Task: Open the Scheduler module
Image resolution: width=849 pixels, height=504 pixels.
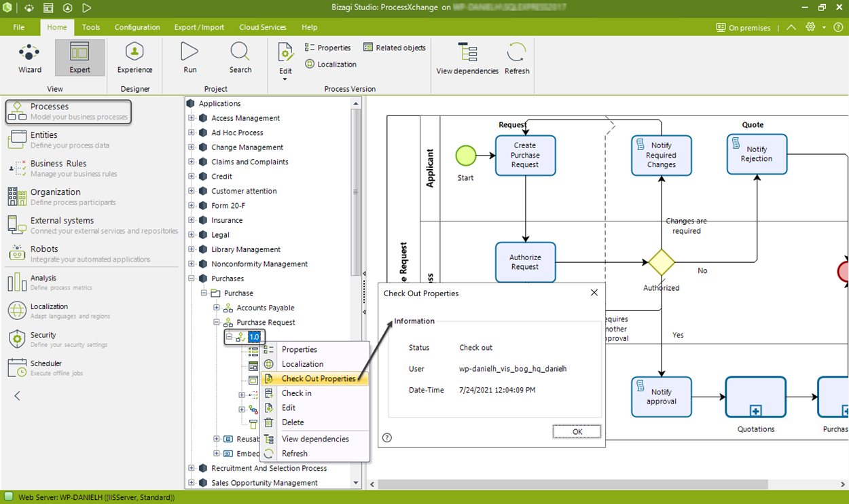Action: 46,368
